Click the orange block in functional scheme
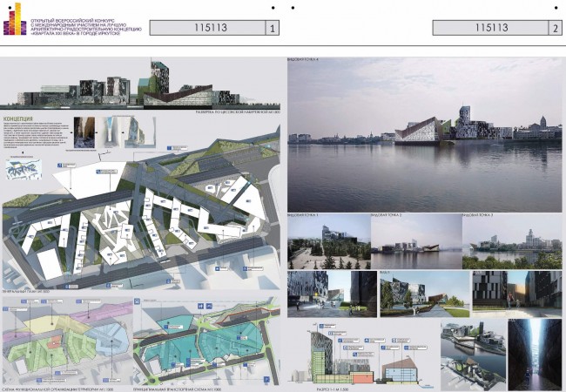The width and height of the screenshot is (566, 392). pos(54,342)
